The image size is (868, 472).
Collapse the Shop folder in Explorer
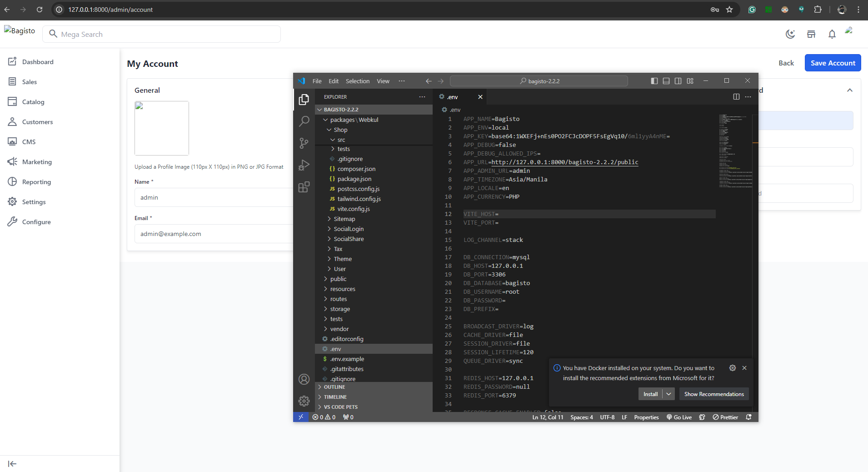pos(374,130)
